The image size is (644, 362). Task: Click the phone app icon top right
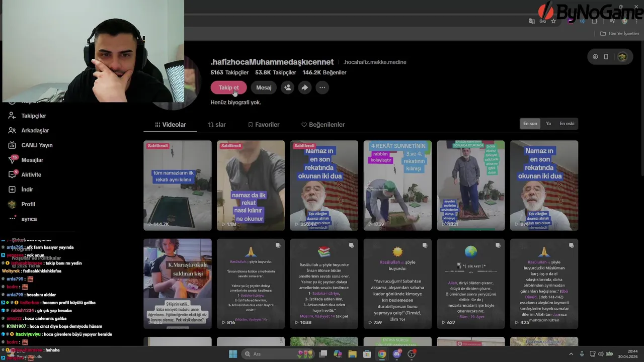[x=606, y=57]
